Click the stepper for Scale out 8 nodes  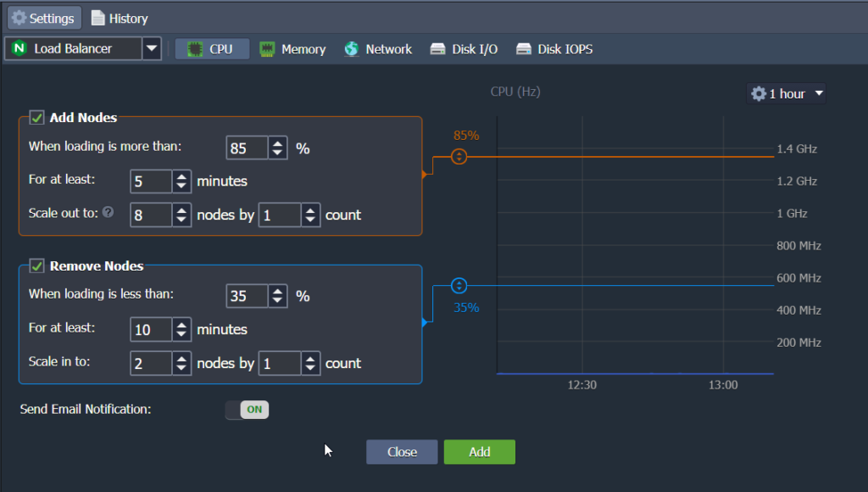coord(181,215)
